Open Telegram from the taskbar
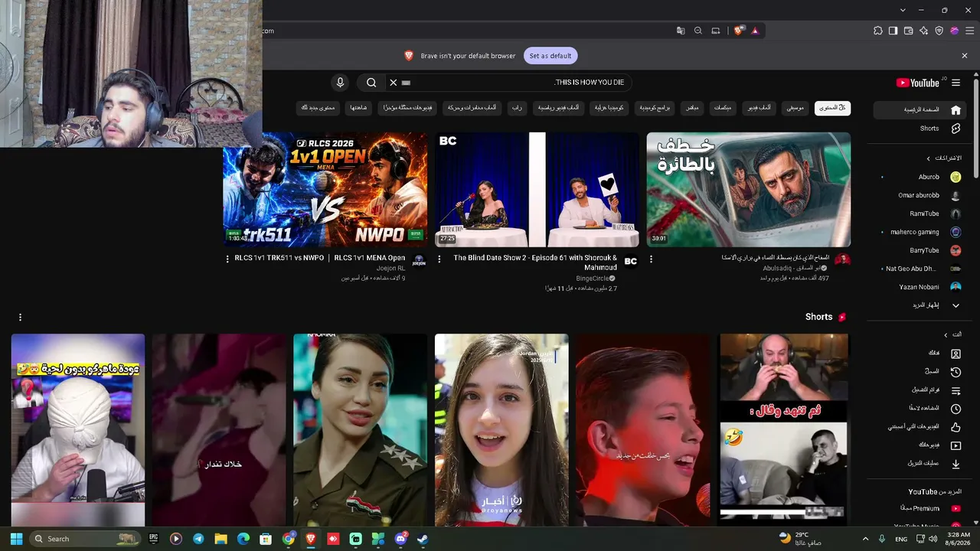Screen dimensions: 980x551 click(x=198, y=539)
